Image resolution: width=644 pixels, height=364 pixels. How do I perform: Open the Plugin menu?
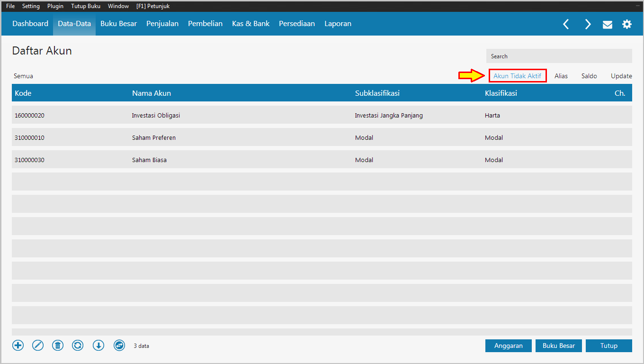55,6
